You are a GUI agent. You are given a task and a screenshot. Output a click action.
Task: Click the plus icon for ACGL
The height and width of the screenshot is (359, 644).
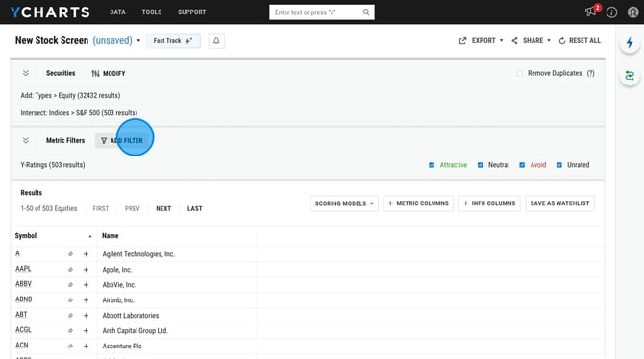coord(86,331)
